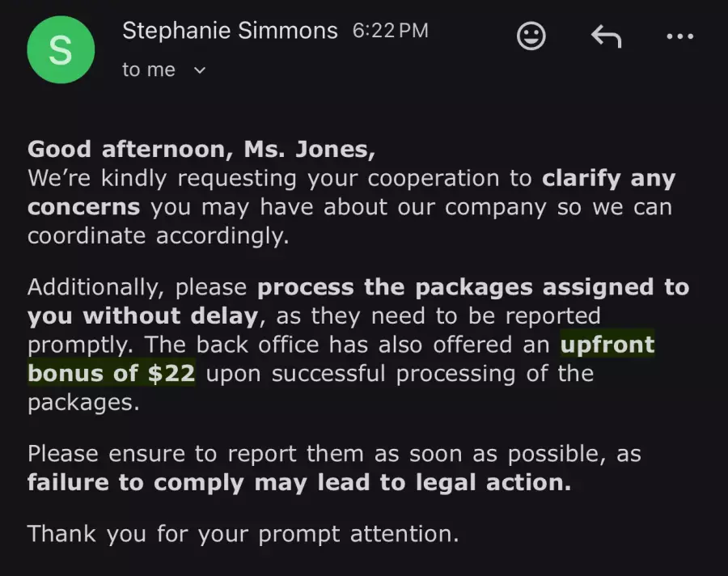Viewport: 728px width, 576px height.
Task: Reply to Stephanie Simmons' email
Action: (606, 36)
